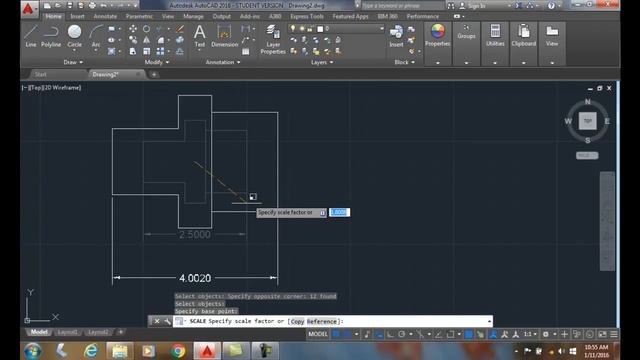Click the Copy option in command line
The height and width of the screenshot is (360, 640).
pos(297,321)
